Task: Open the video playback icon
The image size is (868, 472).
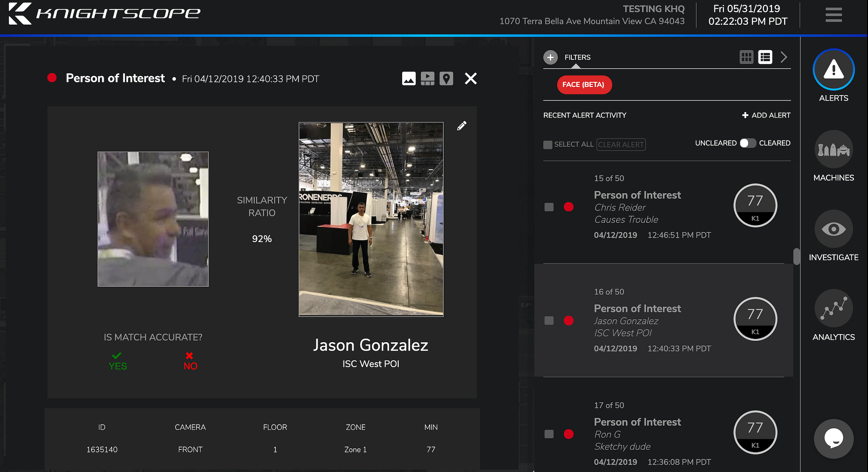Action: [428, 78]
